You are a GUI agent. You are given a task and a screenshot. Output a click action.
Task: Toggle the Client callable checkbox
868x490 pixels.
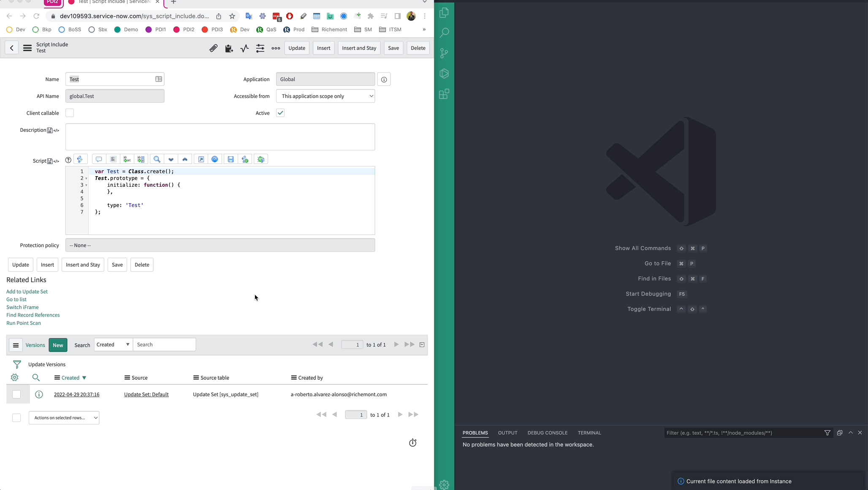coord(70,113)
